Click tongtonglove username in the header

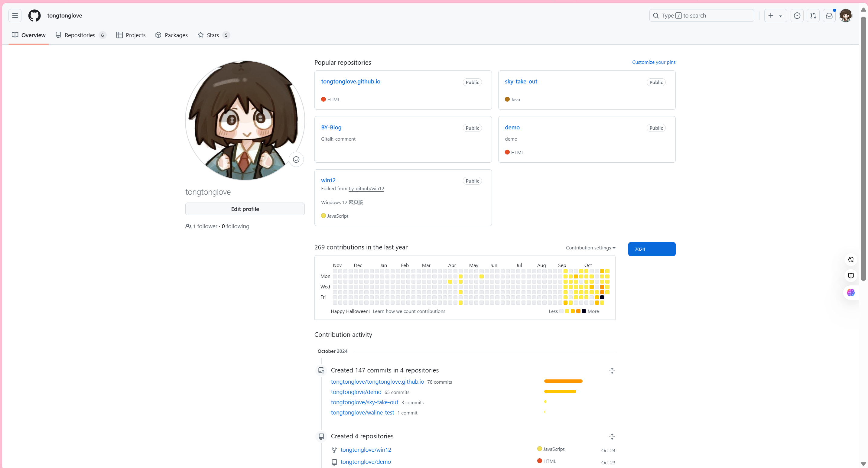click(65, 15)
